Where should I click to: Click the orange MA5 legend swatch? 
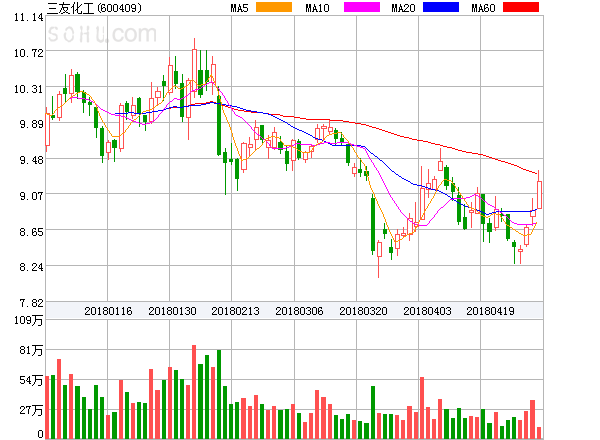click(x=274, y=7)
